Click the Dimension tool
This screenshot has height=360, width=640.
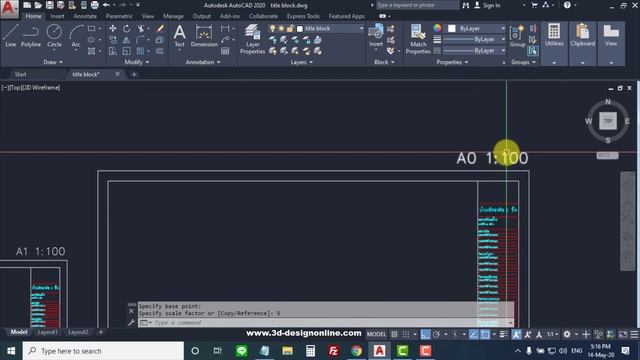click(x=204, y=36)
